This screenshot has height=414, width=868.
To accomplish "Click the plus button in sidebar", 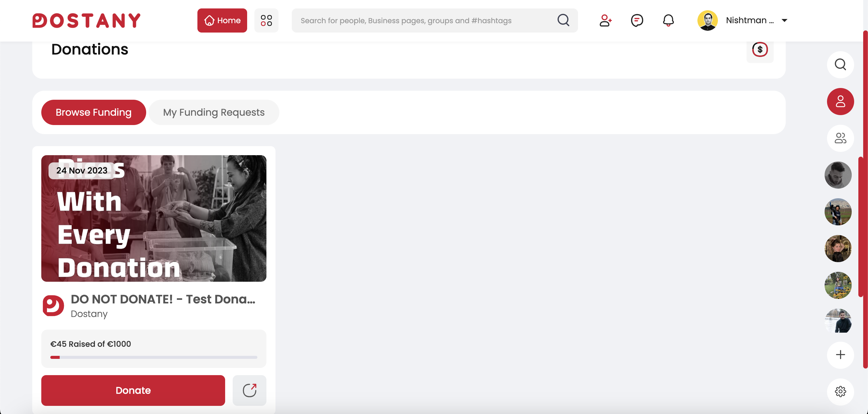I will 840,355.
